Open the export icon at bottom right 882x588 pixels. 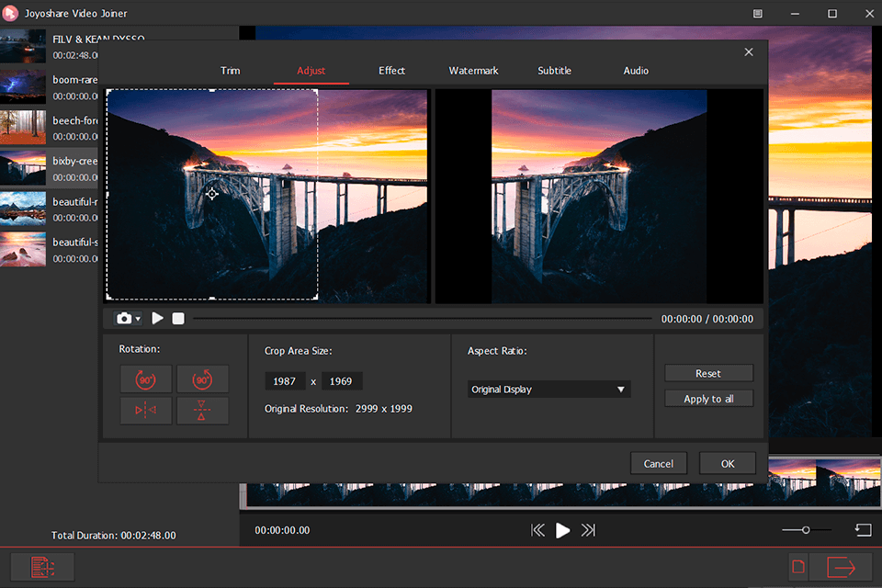[839, 567]
